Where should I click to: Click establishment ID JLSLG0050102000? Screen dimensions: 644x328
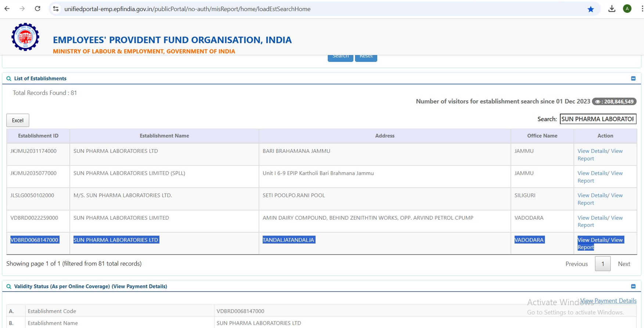[x=32, y=195]
